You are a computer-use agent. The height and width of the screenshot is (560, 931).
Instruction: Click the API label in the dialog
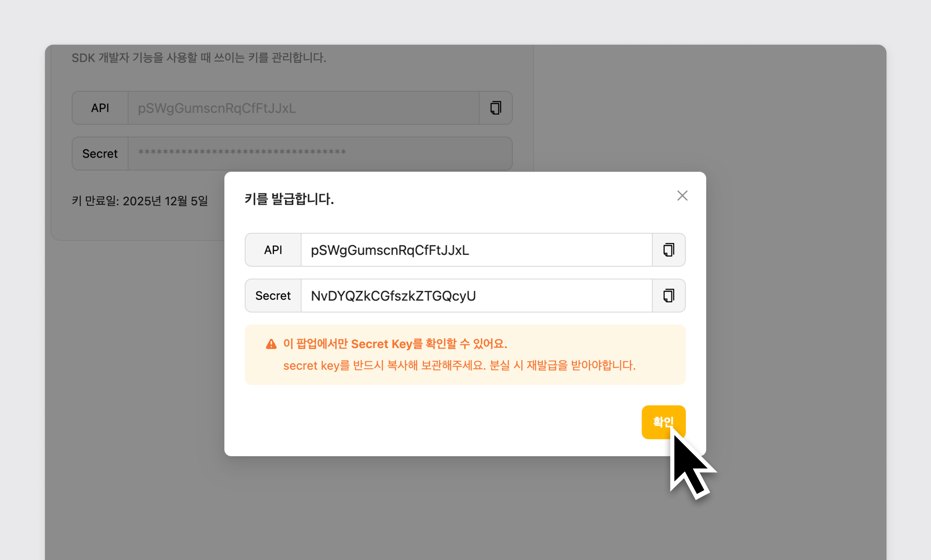coord(273,250)
